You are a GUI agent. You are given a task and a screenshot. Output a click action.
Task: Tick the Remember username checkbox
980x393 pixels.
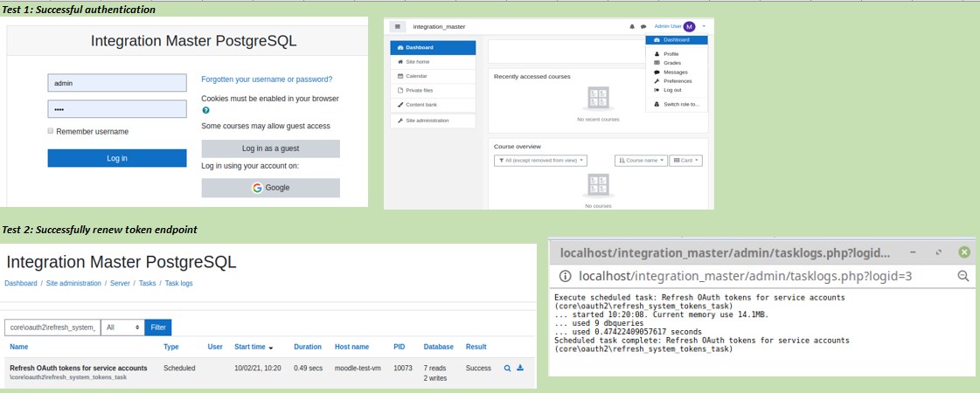(x=51, y=131)
